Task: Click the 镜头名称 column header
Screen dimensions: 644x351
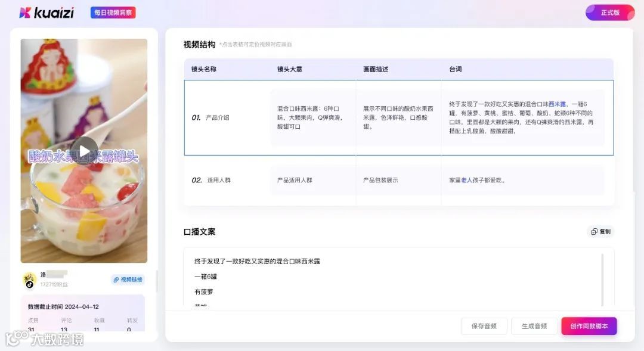Action: (x=204, y=69)
